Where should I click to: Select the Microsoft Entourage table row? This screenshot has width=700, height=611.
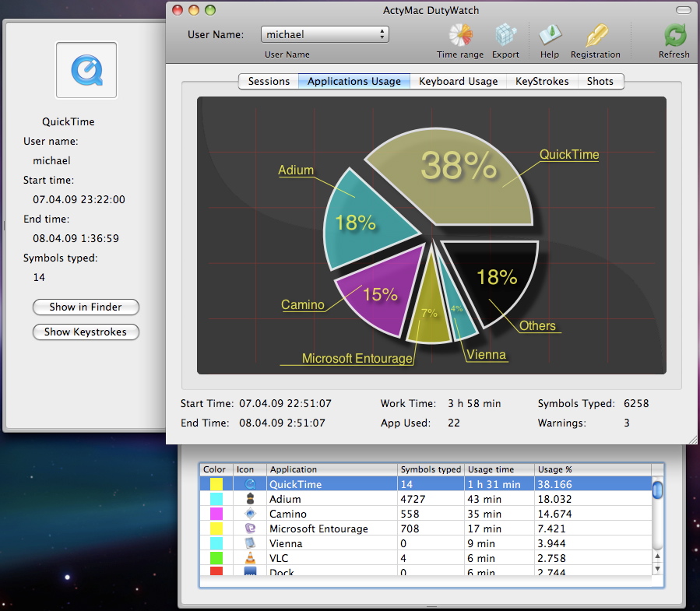425,528
